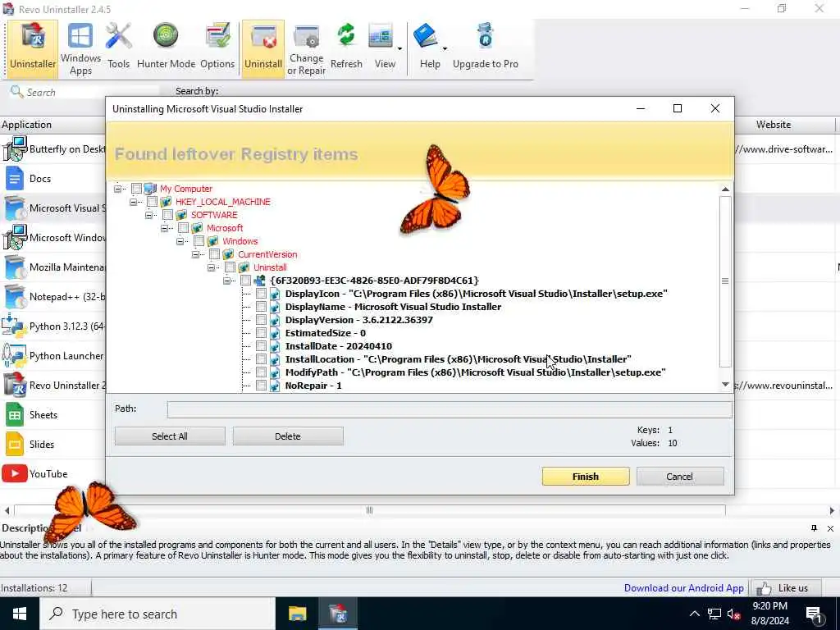The width and height of the screenshot is (840, 630).
Task: Select the Slides application icon
Action: click(x=15, y=444)
